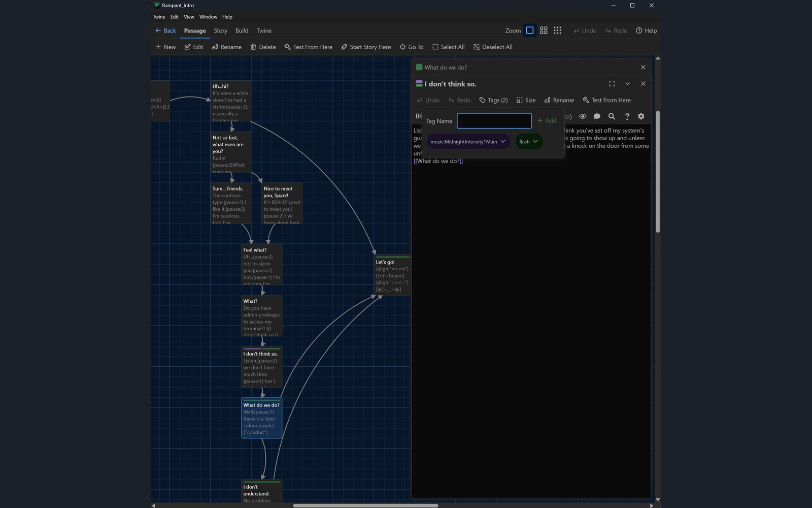Open Help from the top right
The height and width of the screenshot is (508, 812).
(646, 30)
